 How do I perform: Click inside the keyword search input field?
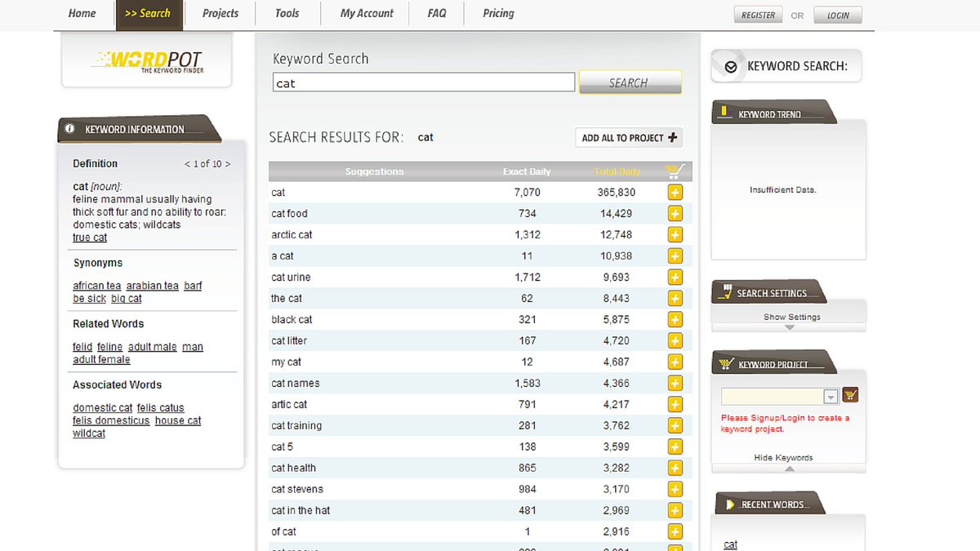click(422, 82)
